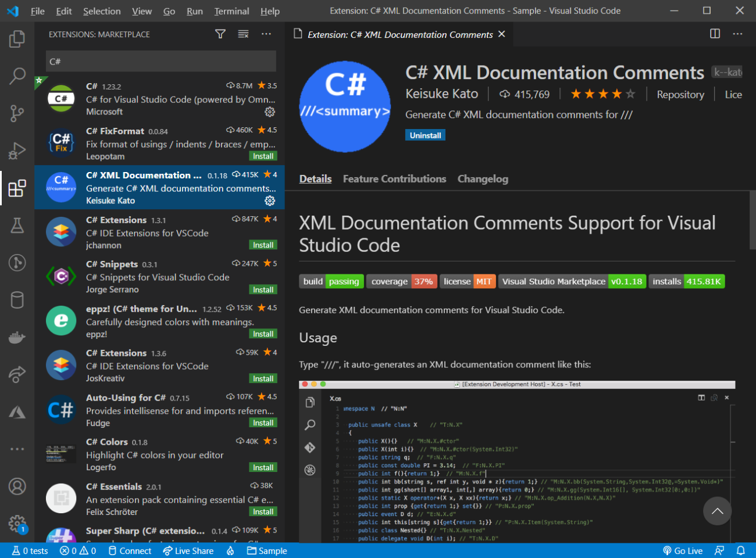Focus the extensions search box containing C#
756x558 pixels.
click(x=161, y=61)
